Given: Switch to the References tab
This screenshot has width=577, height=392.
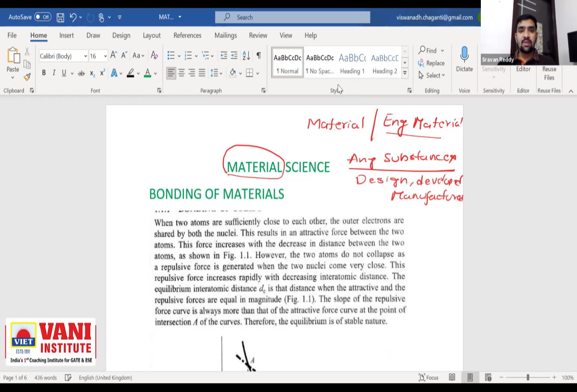Looking at the screenshot, I should [187, 35].
